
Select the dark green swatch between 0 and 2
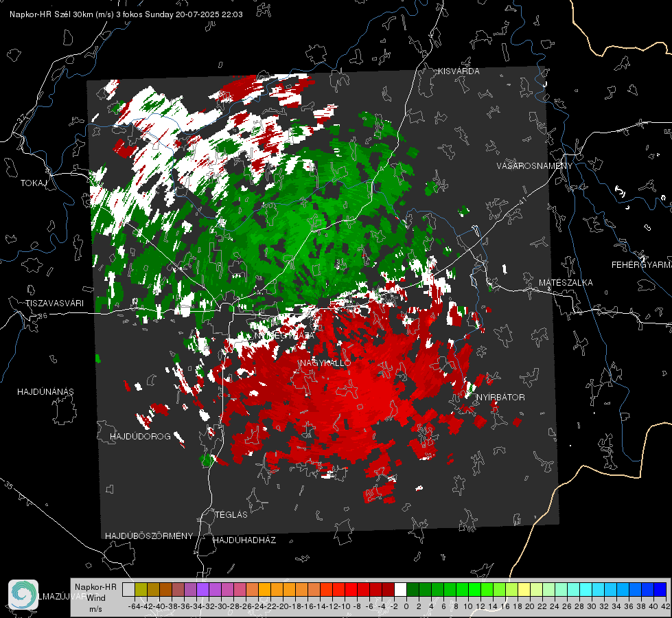[413, 589]
